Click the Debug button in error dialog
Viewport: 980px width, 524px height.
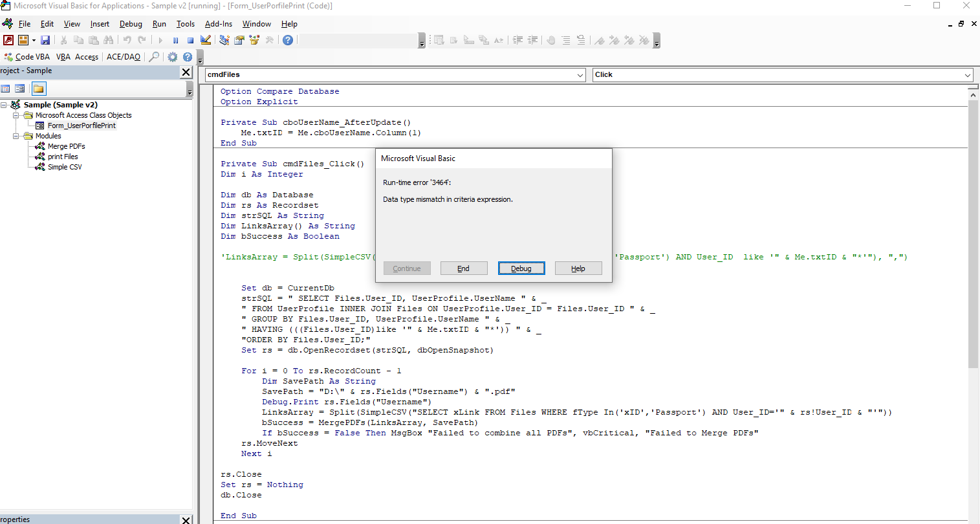[521, 268]
